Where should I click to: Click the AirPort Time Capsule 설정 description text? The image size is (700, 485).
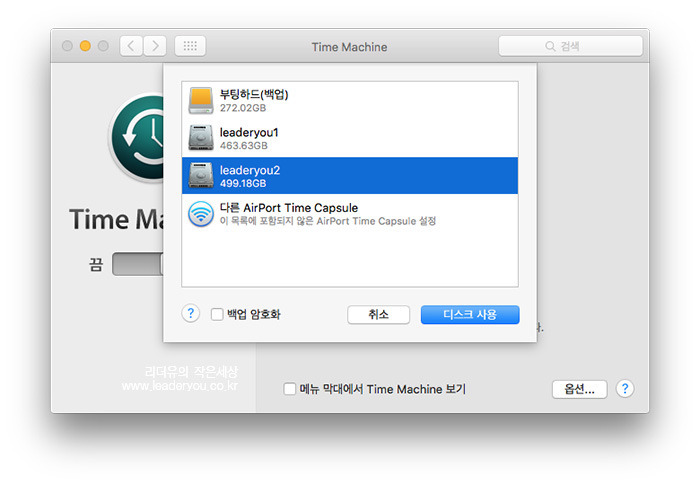(328, 221)
